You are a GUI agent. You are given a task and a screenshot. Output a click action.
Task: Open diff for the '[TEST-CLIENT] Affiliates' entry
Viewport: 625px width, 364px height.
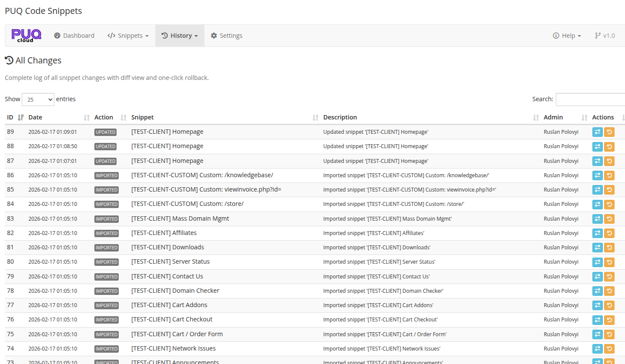[x=597, y=233]
